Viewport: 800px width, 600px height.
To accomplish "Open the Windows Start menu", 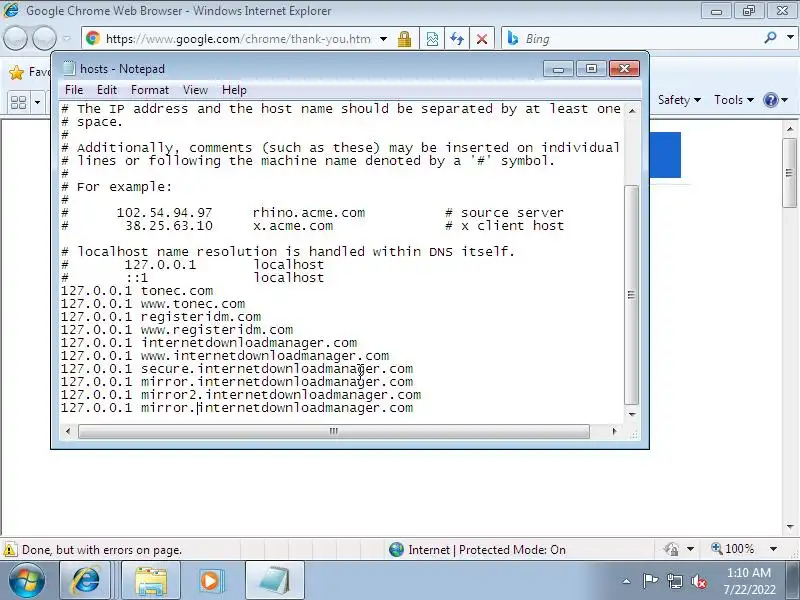I will pos(26,580).
